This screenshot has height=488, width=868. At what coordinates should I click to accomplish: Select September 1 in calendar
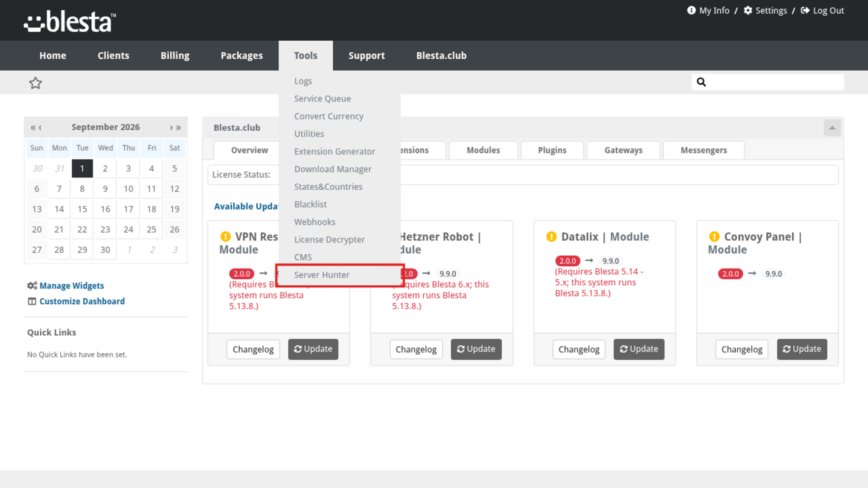coord(82,169)
